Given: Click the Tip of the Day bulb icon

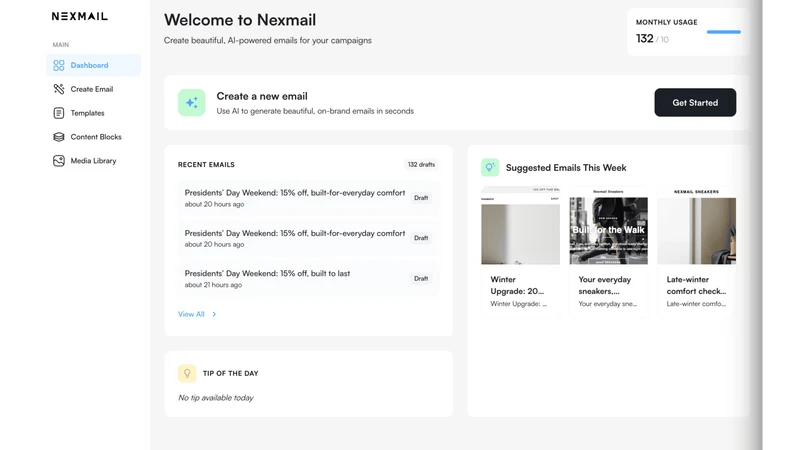Looking at the screenshot, I should click(187, 373).
